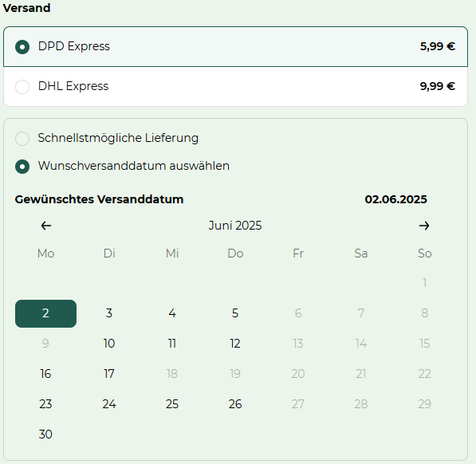Pick day 17 in June calendar
This screenshot has height=464, width=476.
(x=109, y=374)
